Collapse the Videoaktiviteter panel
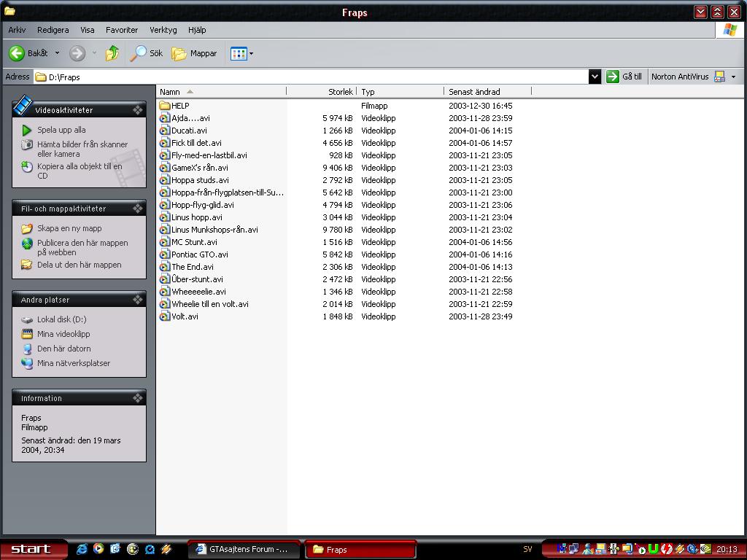Image resolution: width=747 pixels, height=560 pixels. tap(137, 110)
